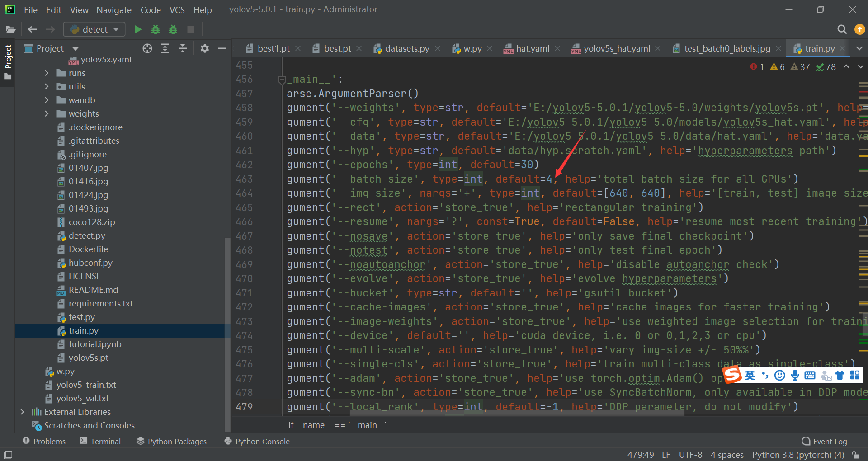Close the test_batch0_labels.jpg tab
Viewport: 868px width, 461px height.
pos(778,48)
